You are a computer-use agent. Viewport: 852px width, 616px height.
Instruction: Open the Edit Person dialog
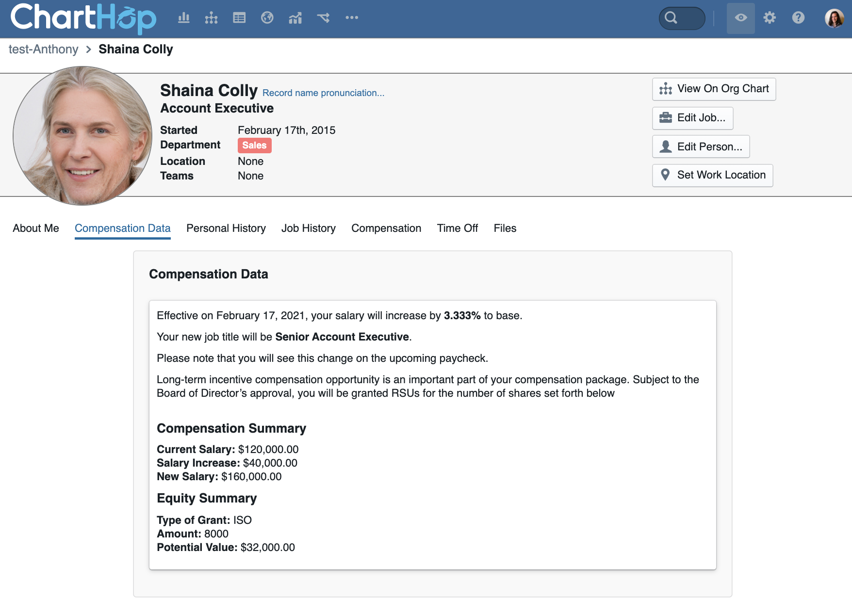click(701, 146)
